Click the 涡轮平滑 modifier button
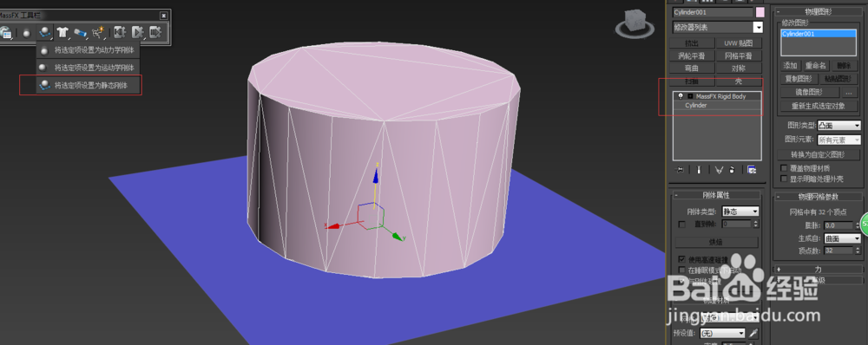Screen dimensions: 868x345 (692, 55)
